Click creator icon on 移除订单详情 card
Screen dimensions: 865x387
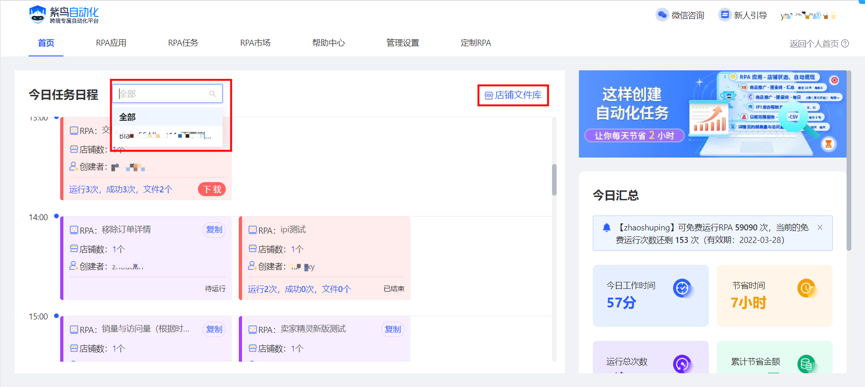pyautogui.click(x=74, y=266)
